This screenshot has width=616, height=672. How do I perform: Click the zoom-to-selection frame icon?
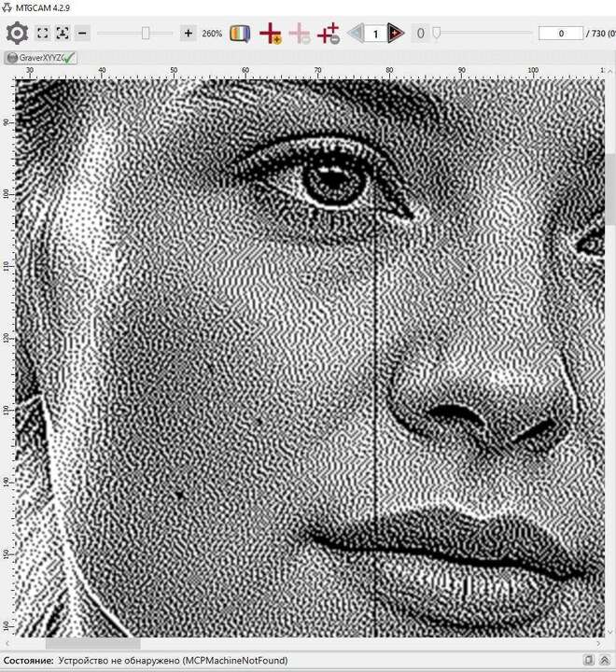[63, 34]
